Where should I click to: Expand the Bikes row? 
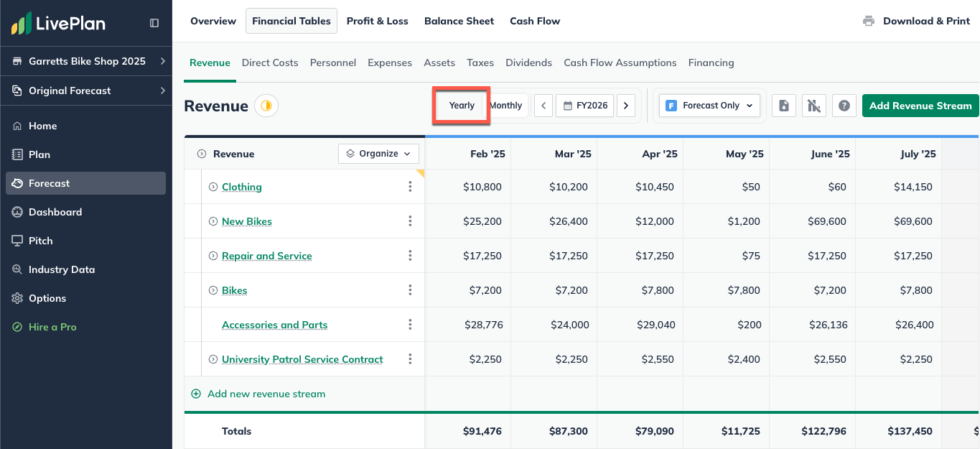pyautogui.click(x=213, y=290)
